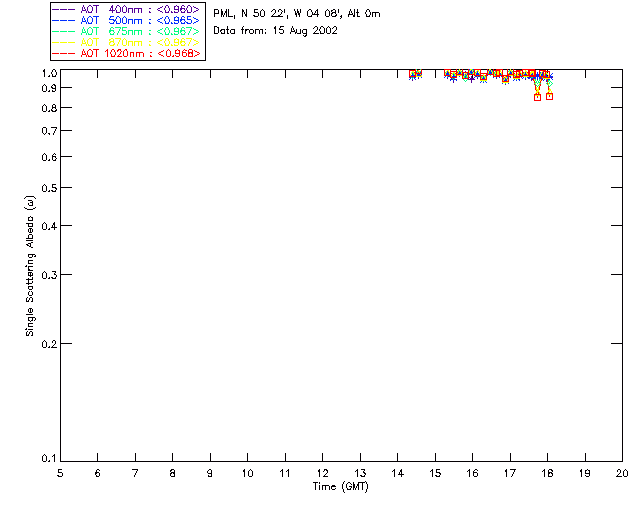Click the first data marker cluster near 14.5 GMT

(415, 75)
